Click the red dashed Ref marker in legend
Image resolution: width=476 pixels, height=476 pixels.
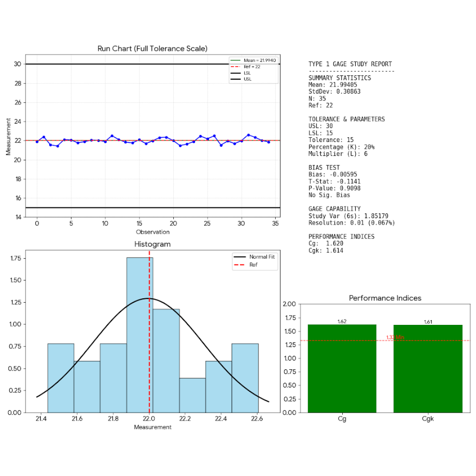pyautogui.click(x=236, y=66)
